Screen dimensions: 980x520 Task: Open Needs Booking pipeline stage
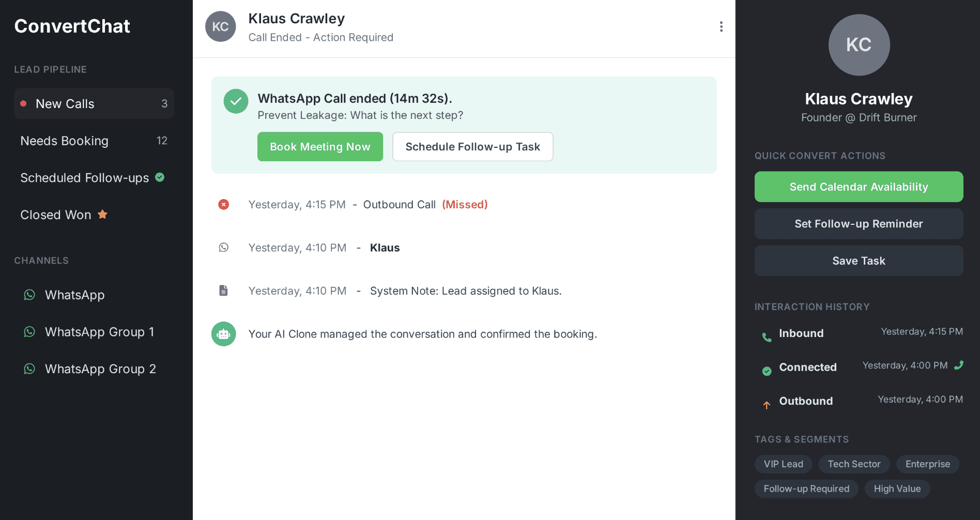coord(94,141)
